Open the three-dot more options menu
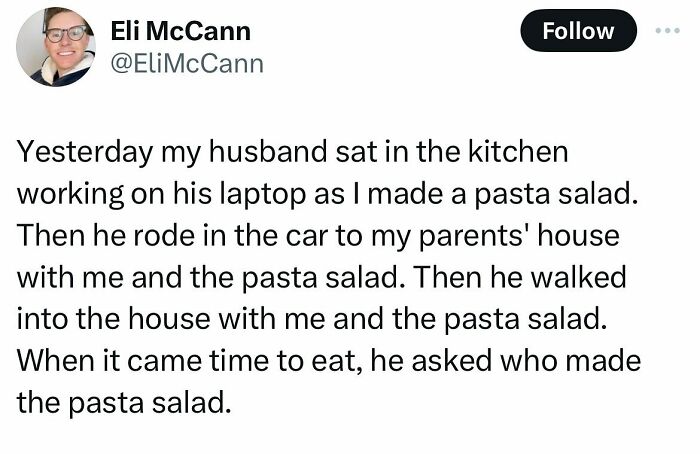Image resolution: width=700 pixels, height=454 pixels. coord(667,30)
